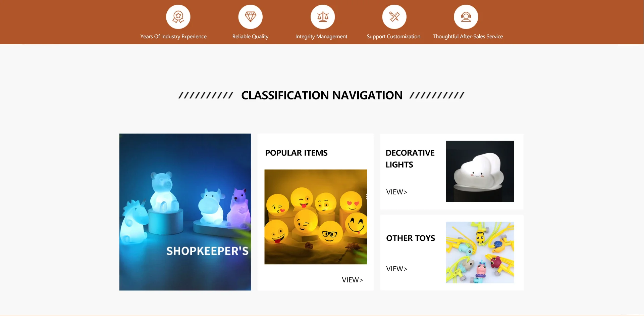Click the diamond Reliable Quality icon
The width and height of the screenshot is (644, 316).
[251, 17]
